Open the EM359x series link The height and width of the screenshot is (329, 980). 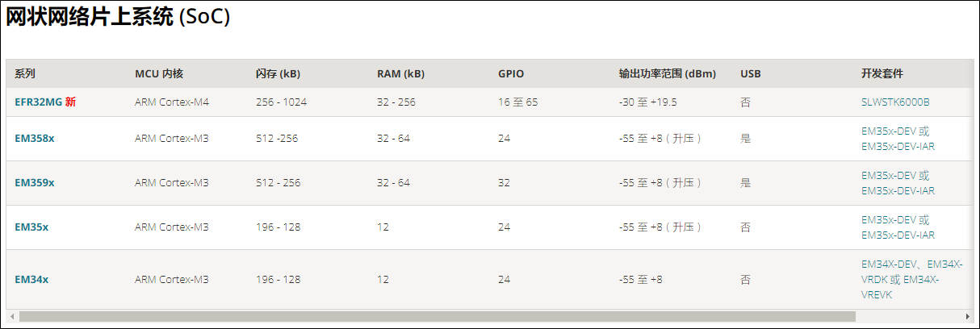click(x=35, y=183)
